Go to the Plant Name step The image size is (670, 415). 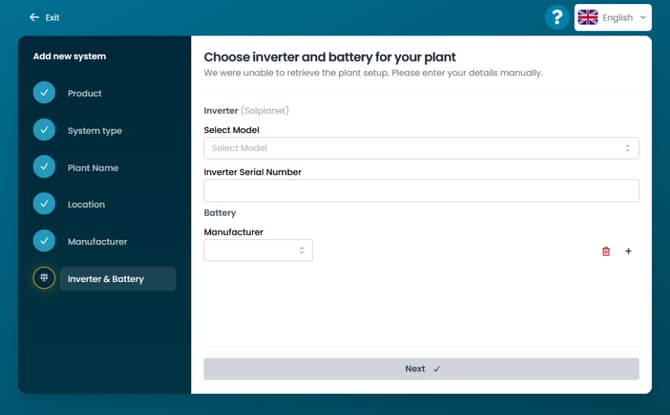[93, 168]
